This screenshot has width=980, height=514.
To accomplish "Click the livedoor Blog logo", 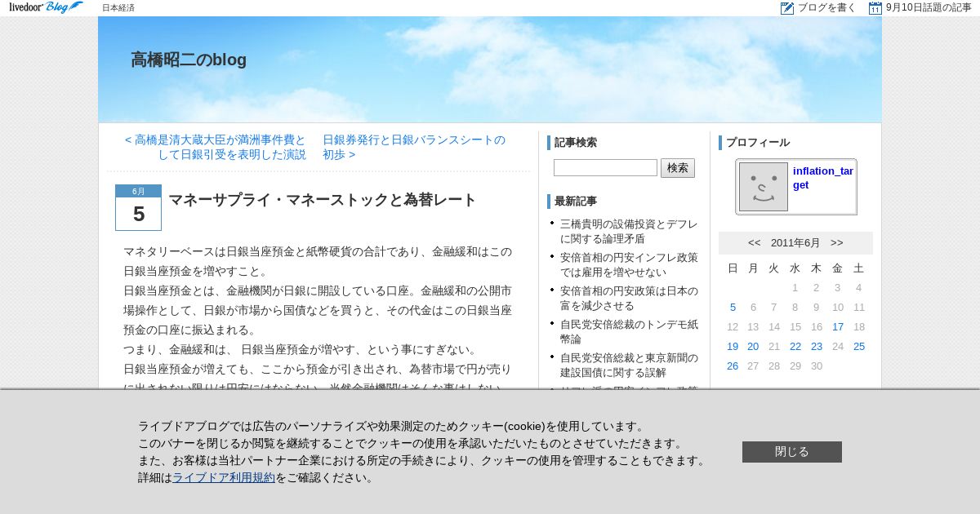I will point(46,7).
